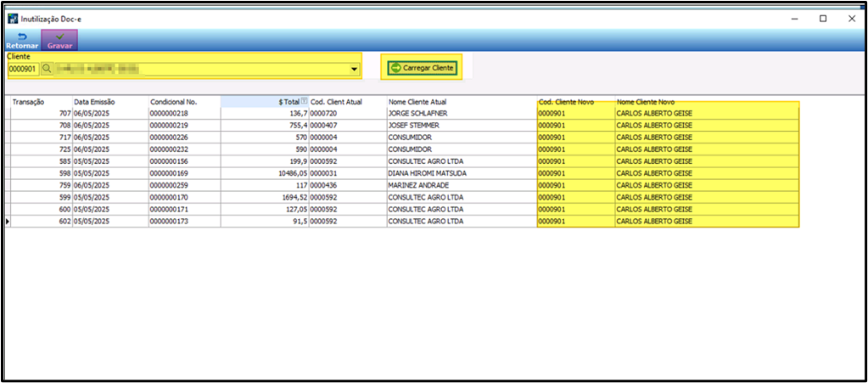Select transaction 599 cell
868x383 pixels.
[x=42, y=197]
